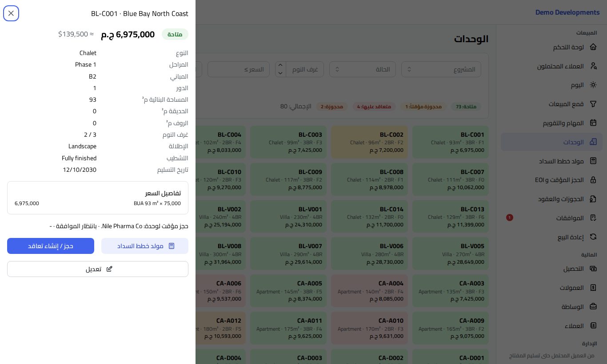Open المهام والتقويم tasks and calendar
The width and height of the screenshot is (607, 364).
pos(551,123)
